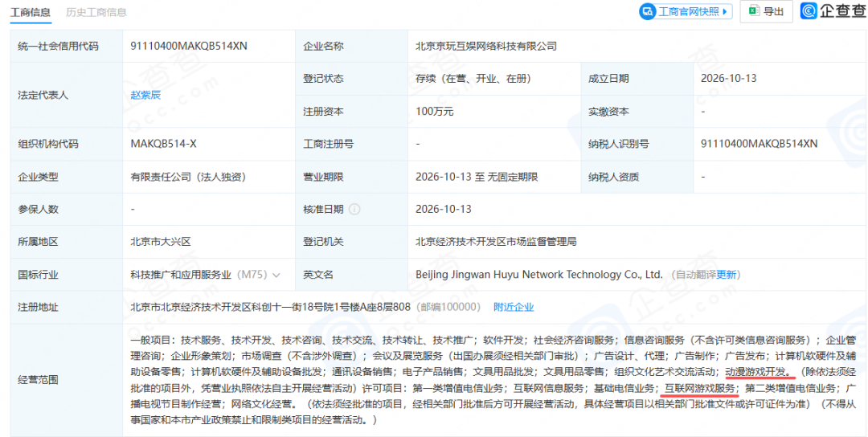
Task: Open the 历史工商信息 tab
Action: coord(96,11)
